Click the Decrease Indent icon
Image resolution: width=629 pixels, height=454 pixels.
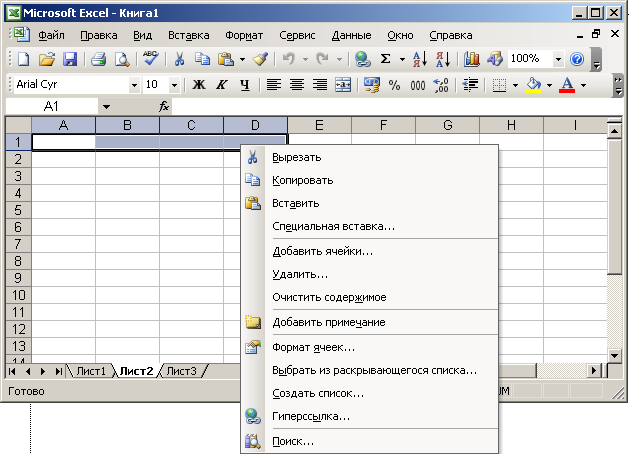coord(470,85)
